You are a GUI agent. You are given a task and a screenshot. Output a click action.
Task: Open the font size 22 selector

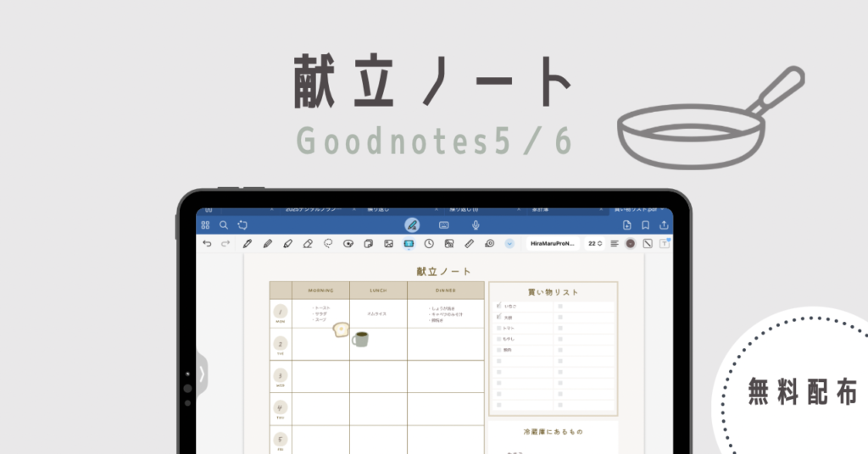tap(595, 243)
